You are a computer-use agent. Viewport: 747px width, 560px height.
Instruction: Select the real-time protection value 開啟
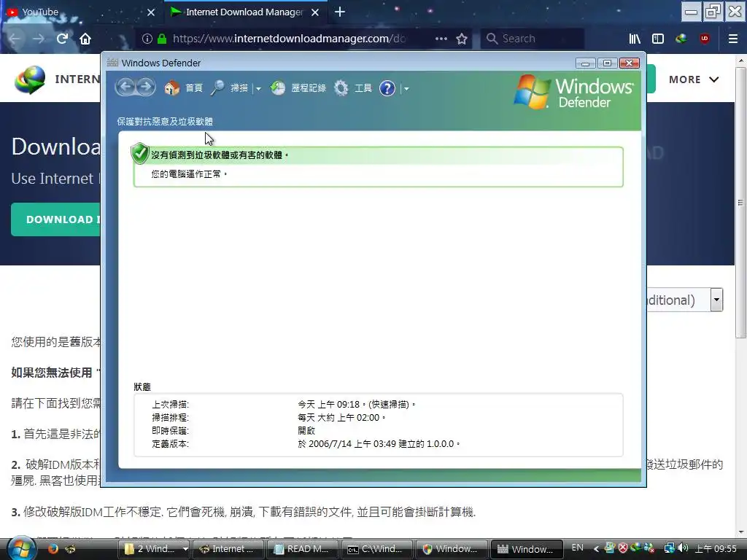pos(306,430)
